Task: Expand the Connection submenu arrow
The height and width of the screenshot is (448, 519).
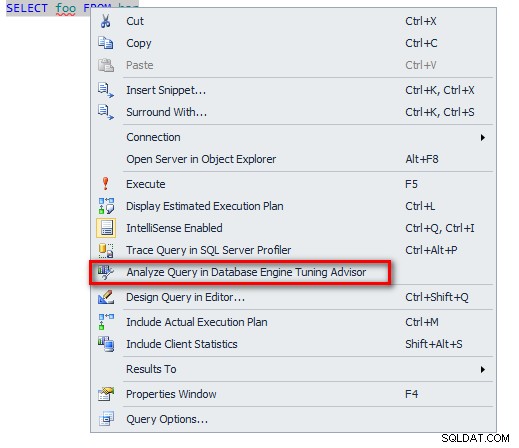Action: point(482,137)
